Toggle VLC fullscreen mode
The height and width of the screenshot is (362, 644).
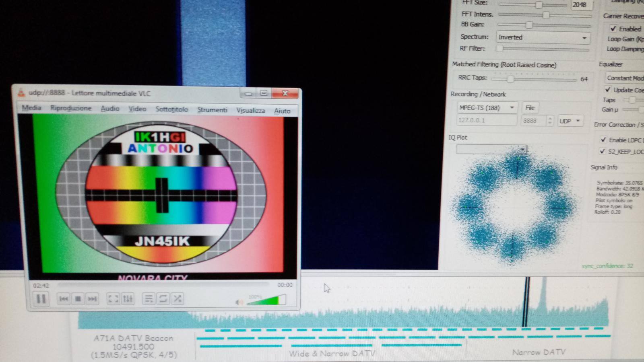[113, 299]
